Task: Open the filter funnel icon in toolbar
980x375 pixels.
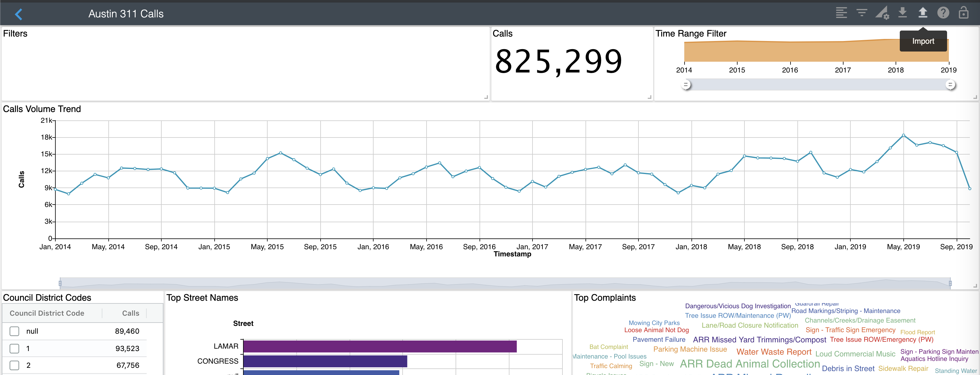Action: 862,13
